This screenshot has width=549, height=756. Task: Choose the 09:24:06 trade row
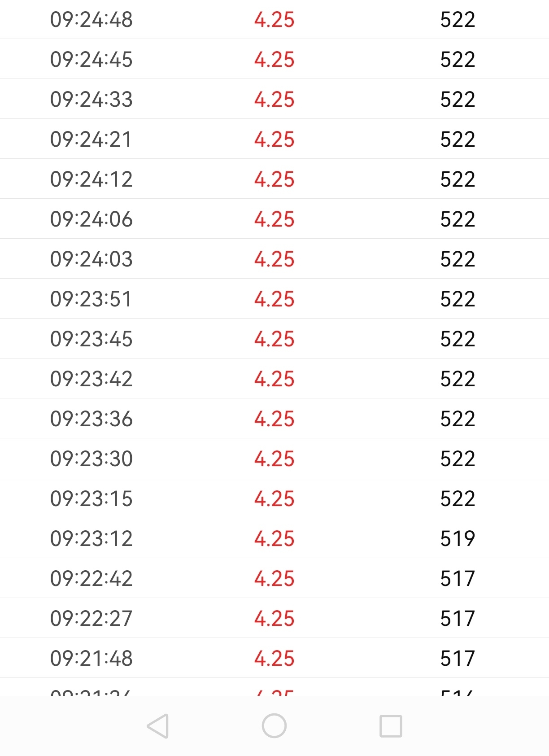coord(274,219)
